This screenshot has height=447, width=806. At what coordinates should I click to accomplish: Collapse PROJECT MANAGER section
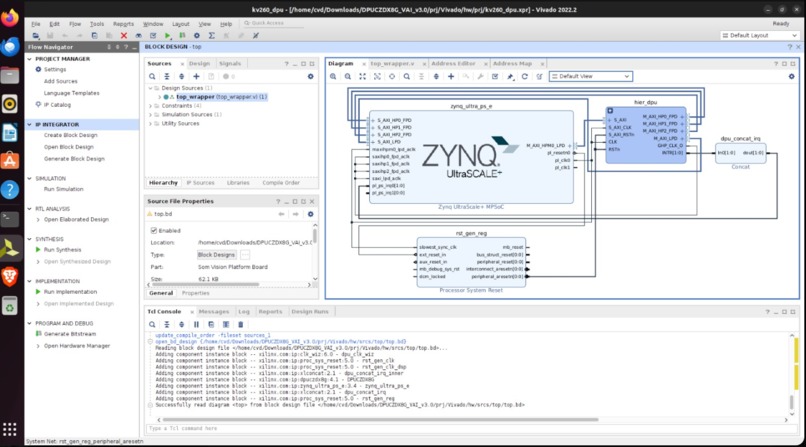click(x=29, y=59)
